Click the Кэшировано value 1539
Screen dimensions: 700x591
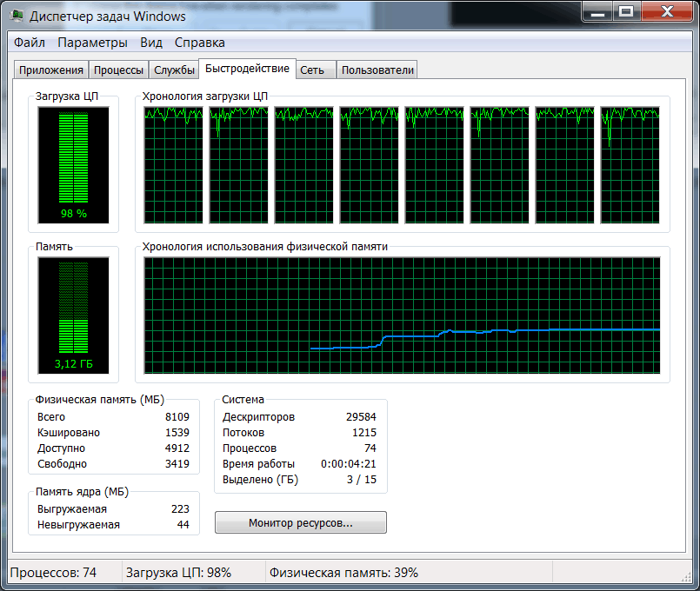click(177, 433)
